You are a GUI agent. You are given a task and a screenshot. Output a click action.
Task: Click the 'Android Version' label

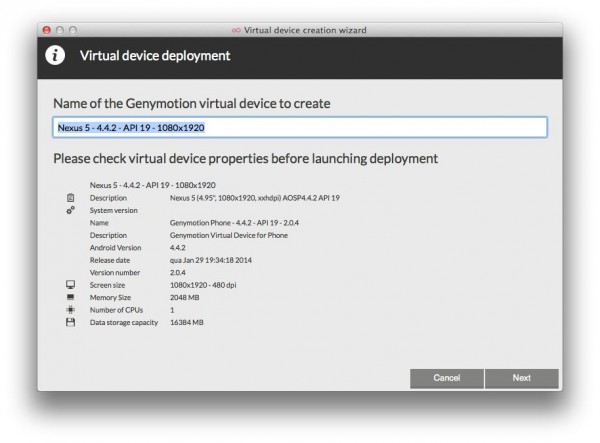click(x=116, y=248)
